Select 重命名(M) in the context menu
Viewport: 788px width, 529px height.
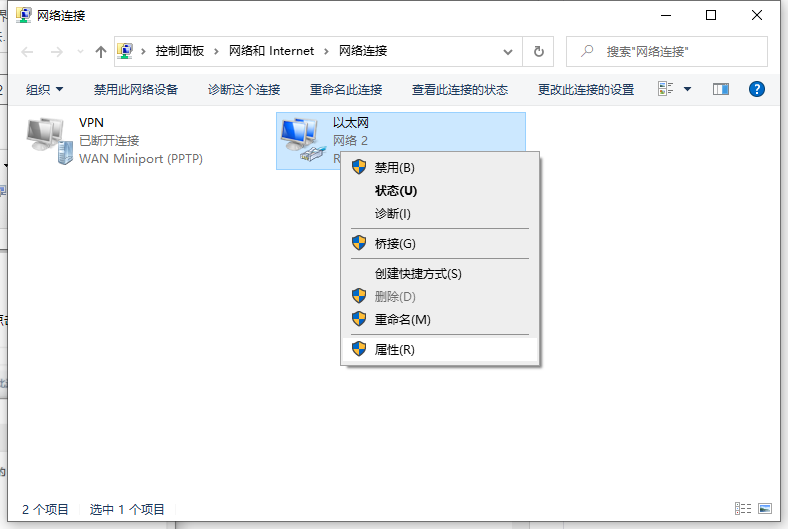point(402,319)
